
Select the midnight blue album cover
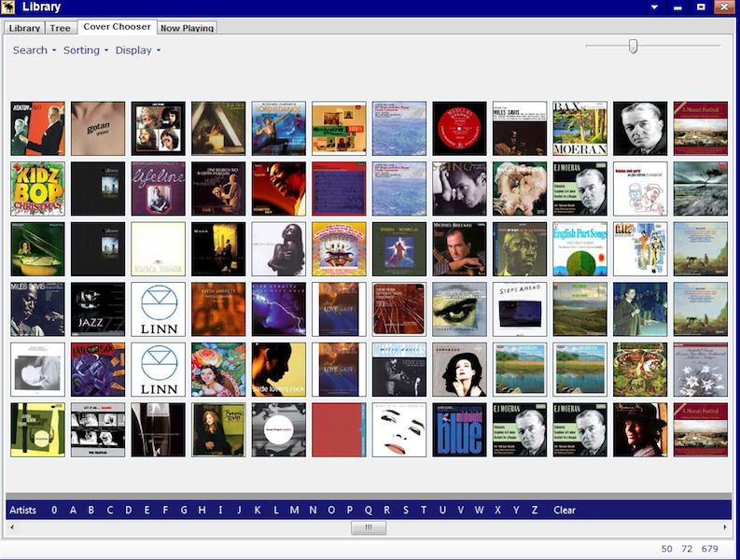459,429
